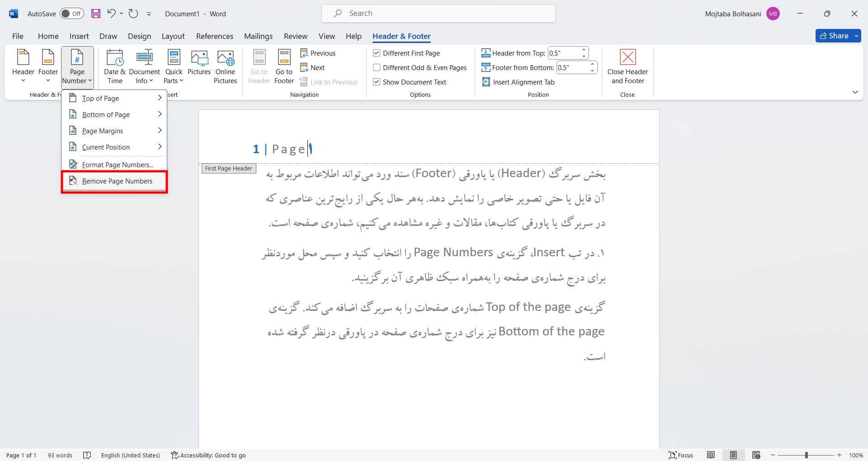Open the Layout tab
The height and width of the screenshot is (461, 868).
point(173,36)
